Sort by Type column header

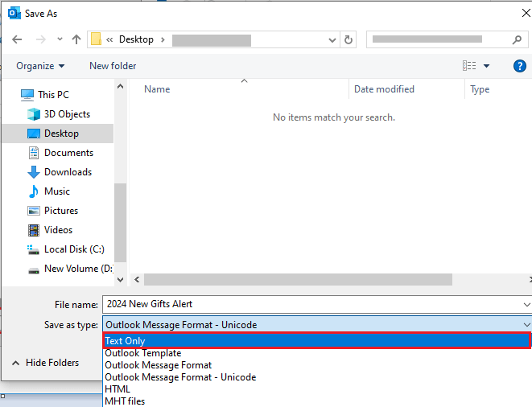coord(480,89)
